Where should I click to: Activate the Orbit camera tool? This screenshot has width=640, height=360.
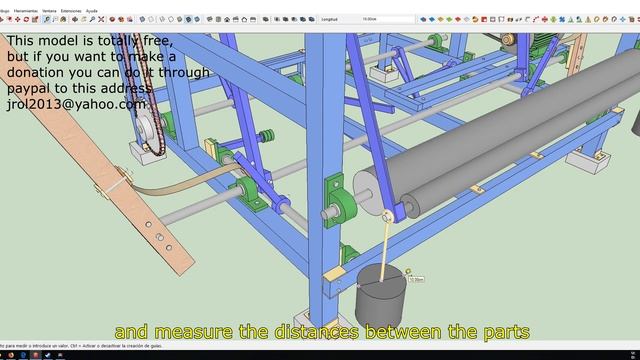click(x=75, y=19)
